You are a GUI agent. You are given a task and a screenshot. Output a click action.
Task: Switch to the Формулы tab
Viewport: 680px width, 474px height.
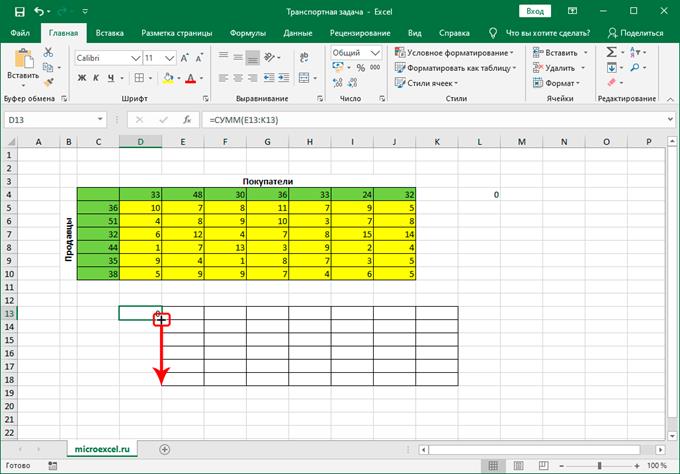pos(248,33)
